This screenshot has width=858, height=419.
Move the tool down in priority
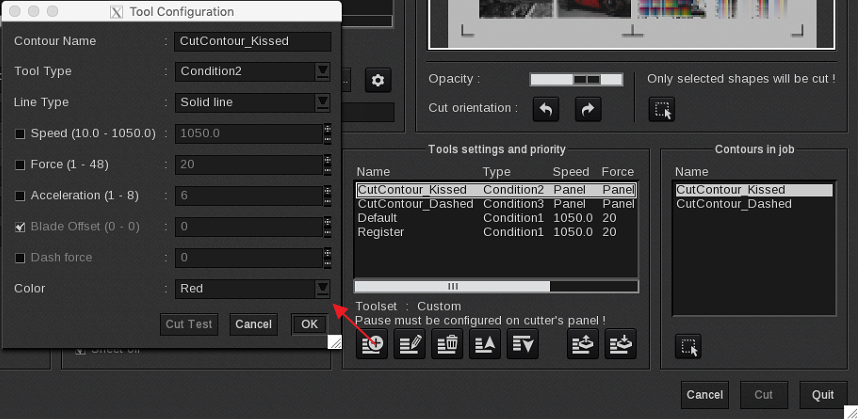pyautogui.click(x=523, y=345)
